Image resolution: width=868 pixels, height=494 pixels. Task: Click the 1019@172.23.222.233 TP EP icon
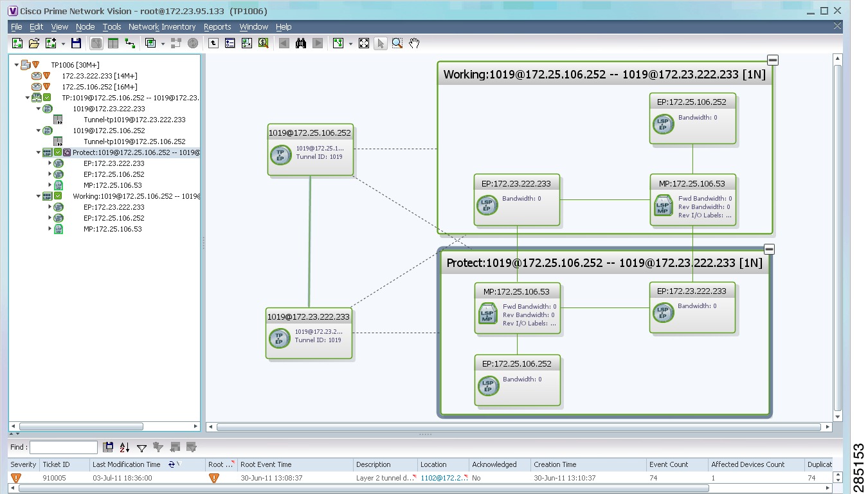click(x=279, y=338)
